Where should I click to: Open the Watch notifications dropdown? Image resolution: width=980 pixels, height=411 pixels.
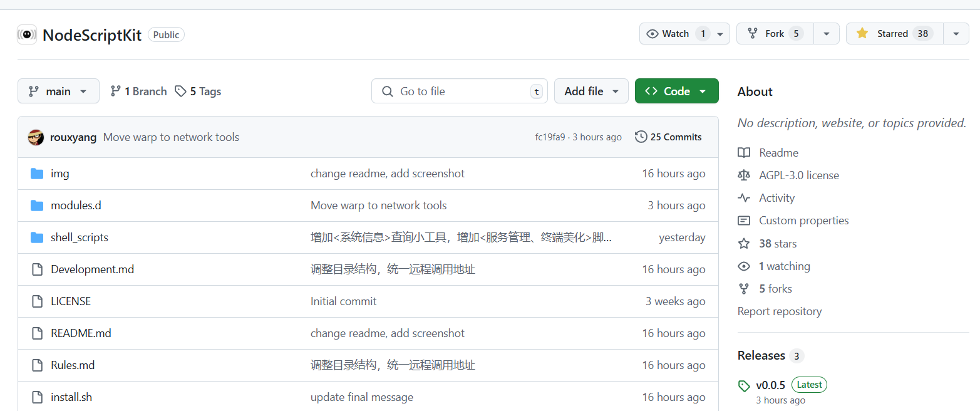pyautogui.click(x=684, y=34)
